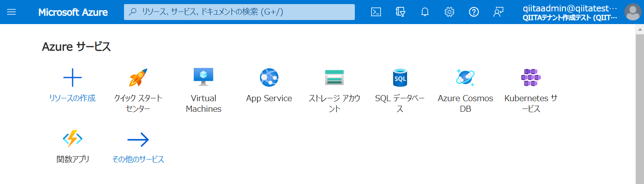This screenshot has width=644, height=184.
Task: Click the arrow for more services
Action: (x=138, y=140)
